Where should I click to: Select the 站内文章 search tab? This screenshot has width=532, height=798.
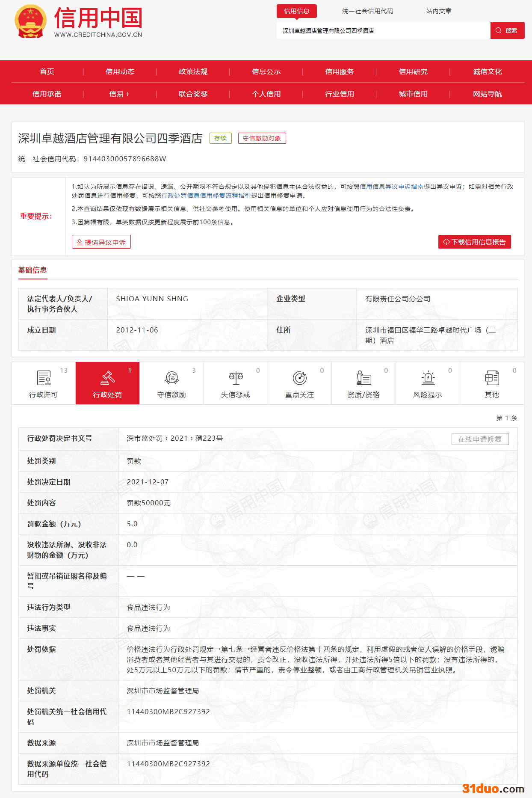(x=438, y=11)
